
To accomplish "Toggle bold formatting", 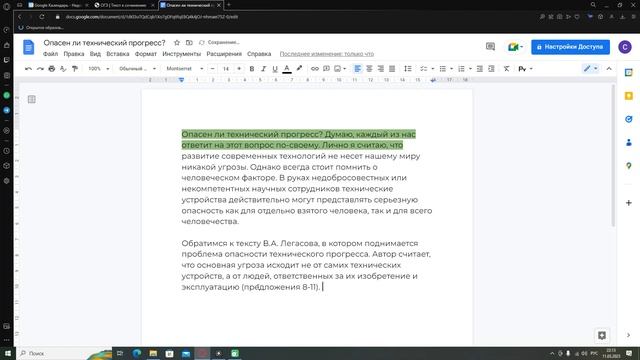I will pos(252,69).
